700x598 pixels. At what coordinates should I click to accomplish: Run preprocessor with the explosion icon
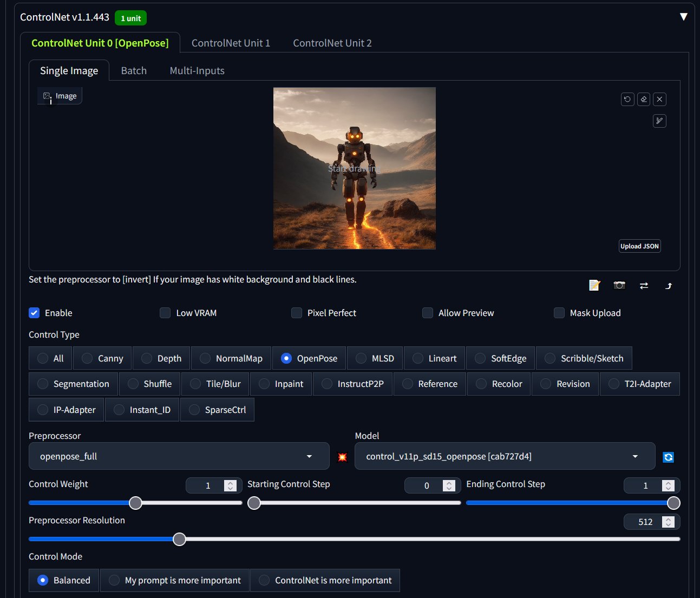(342, 457)
